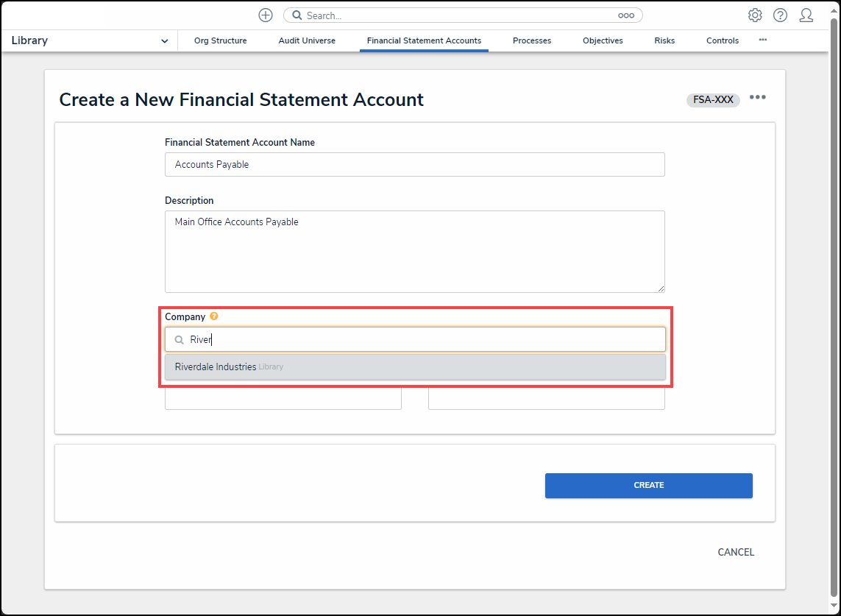Open the settings gear icon
Viewport: 841px width, 616px height.
click(x=755, y=15)
